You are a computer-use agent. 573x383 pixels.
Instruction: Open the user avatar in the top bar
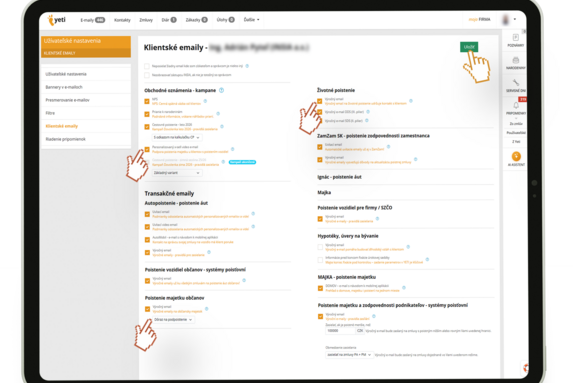[x=506, y=19]
